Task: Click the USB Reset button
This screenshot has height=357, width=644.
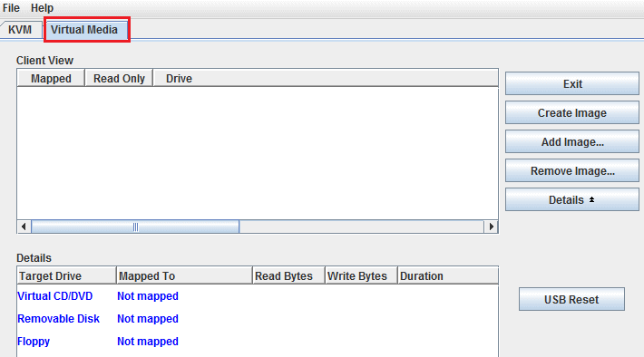Action: (571, 299)
